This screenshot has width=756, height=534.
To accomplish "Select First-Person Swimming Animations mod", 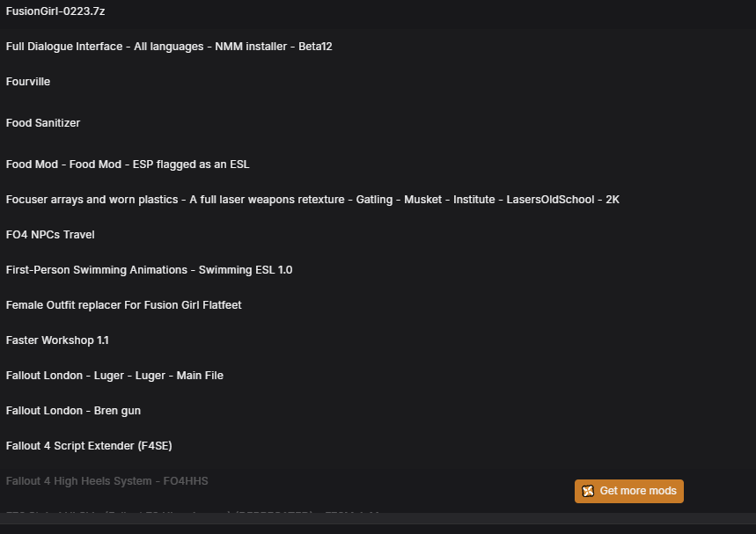I will [378, 270].
